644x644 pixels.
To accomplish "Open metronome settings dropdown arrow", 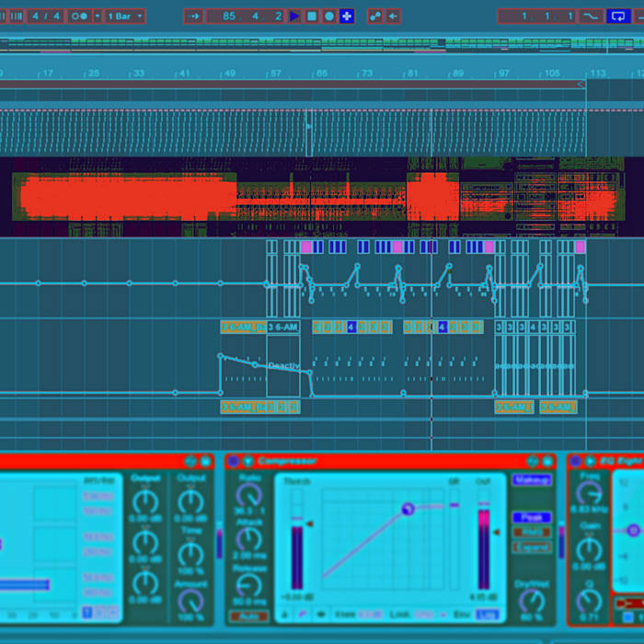I will point(98,16).
